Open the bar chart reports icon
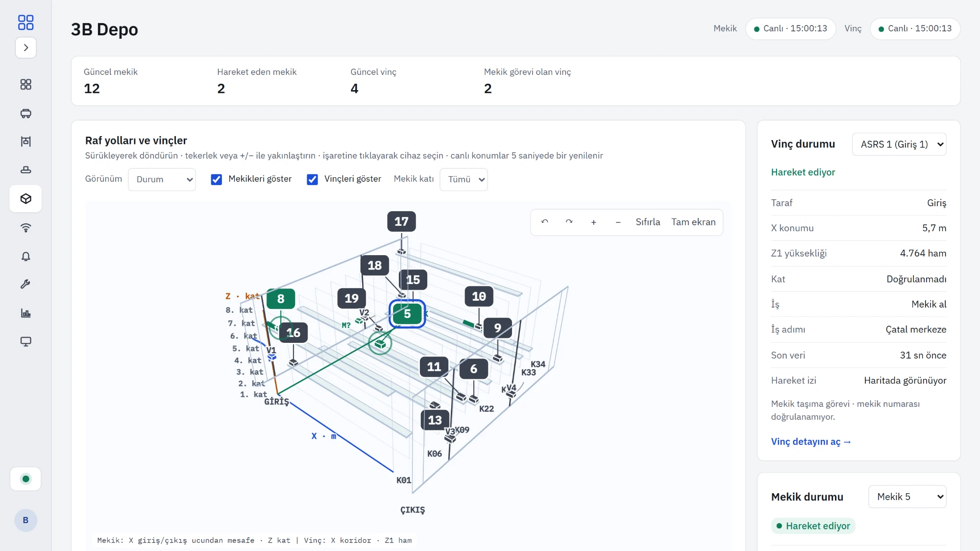The height and width of the screenshot is (551, 980). pos(26,313)
